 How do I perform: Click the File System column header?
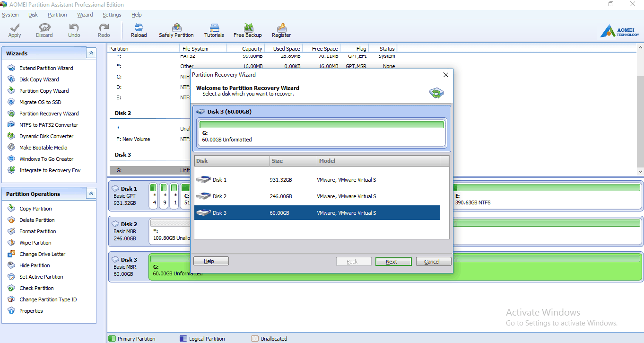203,49
